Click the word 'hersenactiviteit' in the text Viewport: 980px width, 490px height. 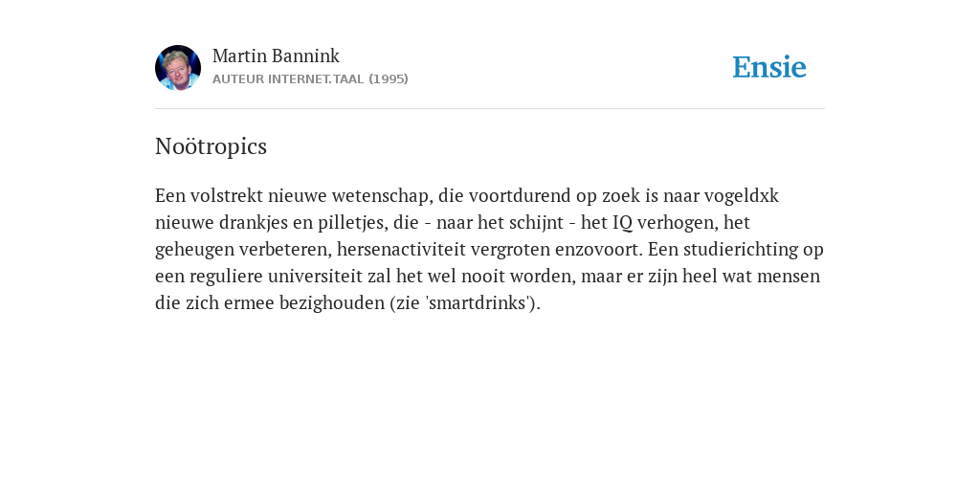(401, 250)
